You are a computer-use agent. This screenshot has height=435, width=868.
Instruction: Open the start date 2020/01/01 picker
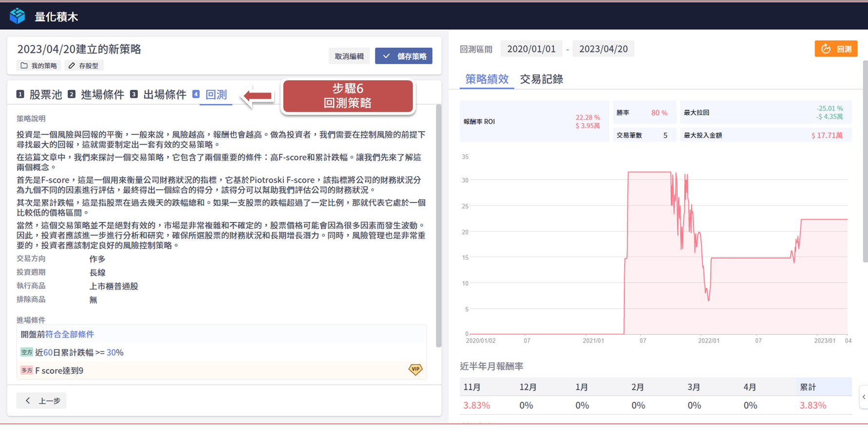[x=531, y=49]
